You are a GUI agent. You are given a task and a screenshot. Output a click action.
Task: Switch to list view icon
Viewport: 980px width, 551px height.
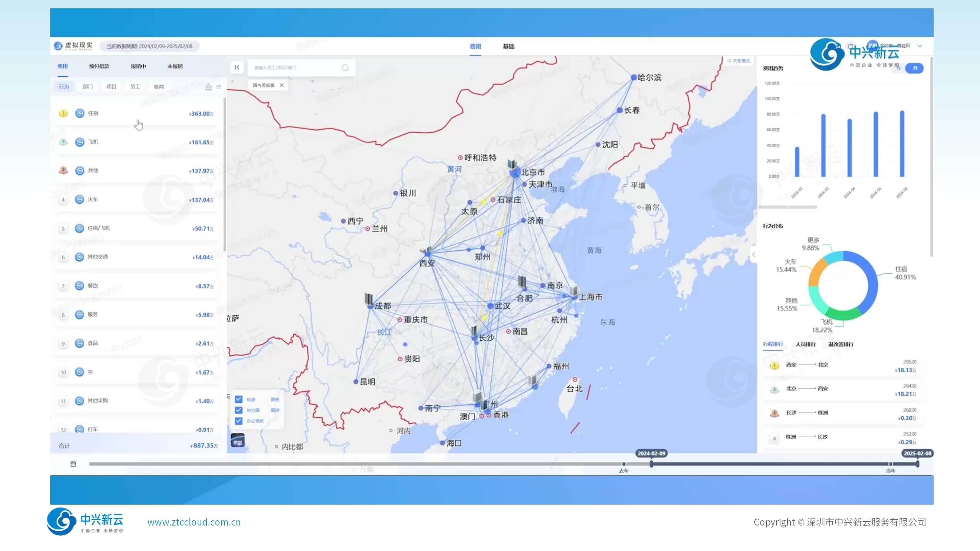pos(219,87)
